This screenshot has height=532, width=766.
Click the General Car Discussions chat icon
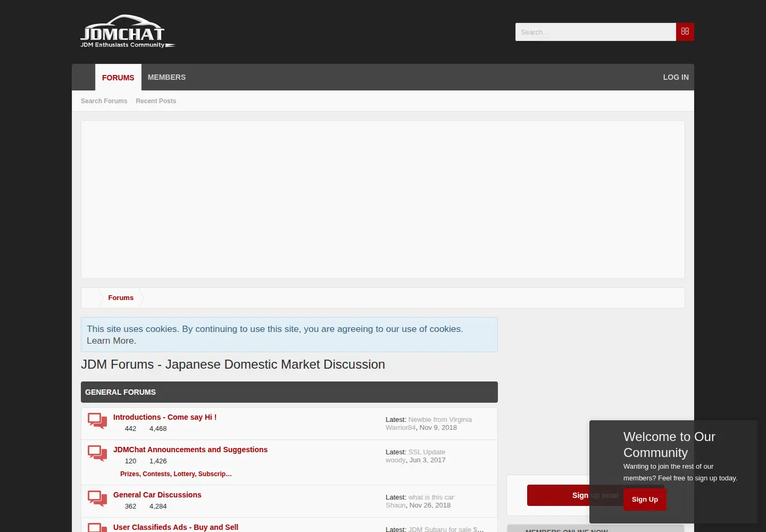pyautogui.click(x=97, y=498)
